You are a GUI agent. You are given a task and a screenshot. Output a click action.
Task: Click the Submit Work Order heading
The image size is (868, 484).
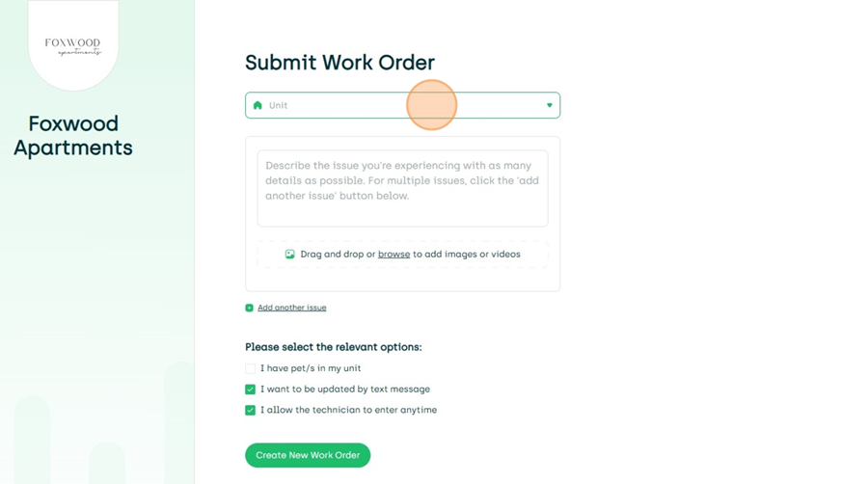pos(339,63)
